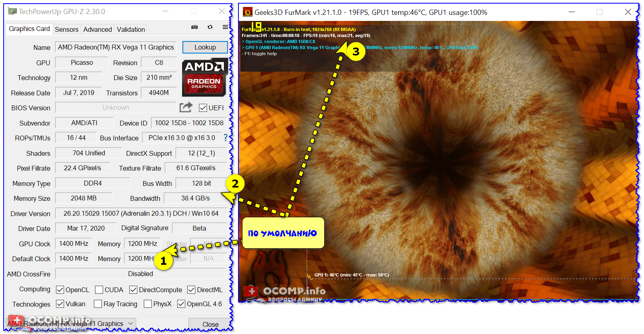Screen dimensions: 644x334
Task: Toggle the DirectML checkbox
Action: [191, 290]
